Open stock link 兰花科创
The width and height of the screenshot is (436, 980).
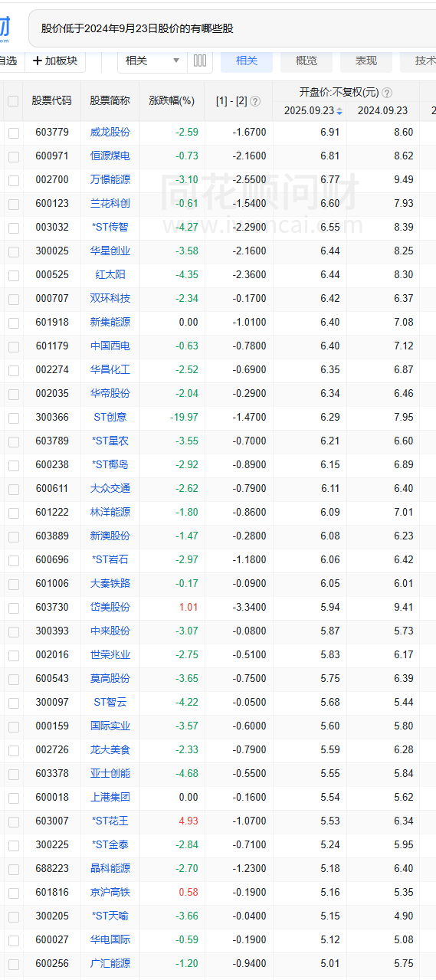pyautogui.click(x=110, y=204)
